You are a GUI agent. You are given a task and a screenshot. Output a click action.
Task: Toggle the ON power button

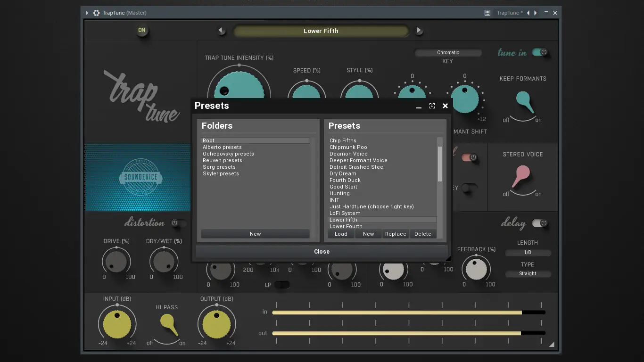[141, 30]
